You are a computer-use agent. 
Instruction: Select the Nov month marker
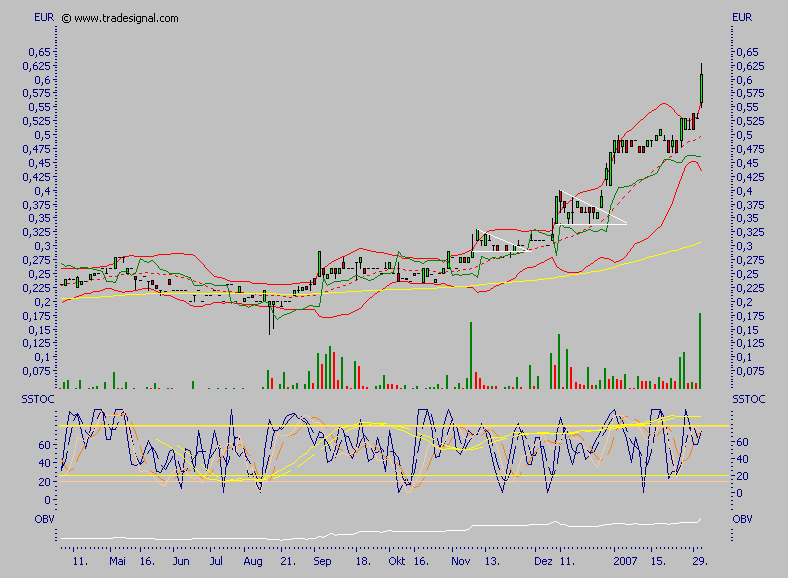(459, 563)
